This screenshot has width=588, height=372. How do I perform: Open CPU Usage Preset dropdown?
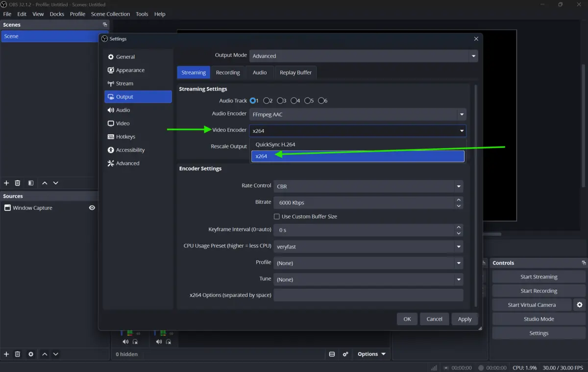(368, 247)
